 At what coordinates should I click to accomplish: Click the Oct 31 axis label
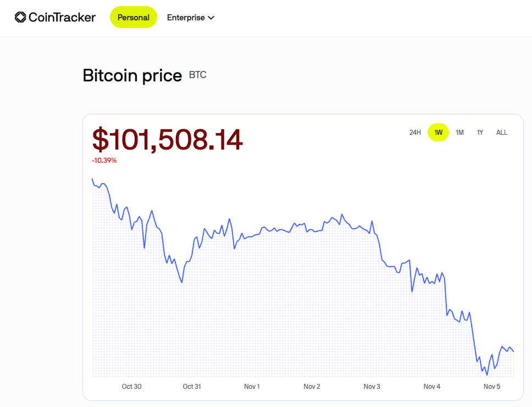(x=192, y=387)
